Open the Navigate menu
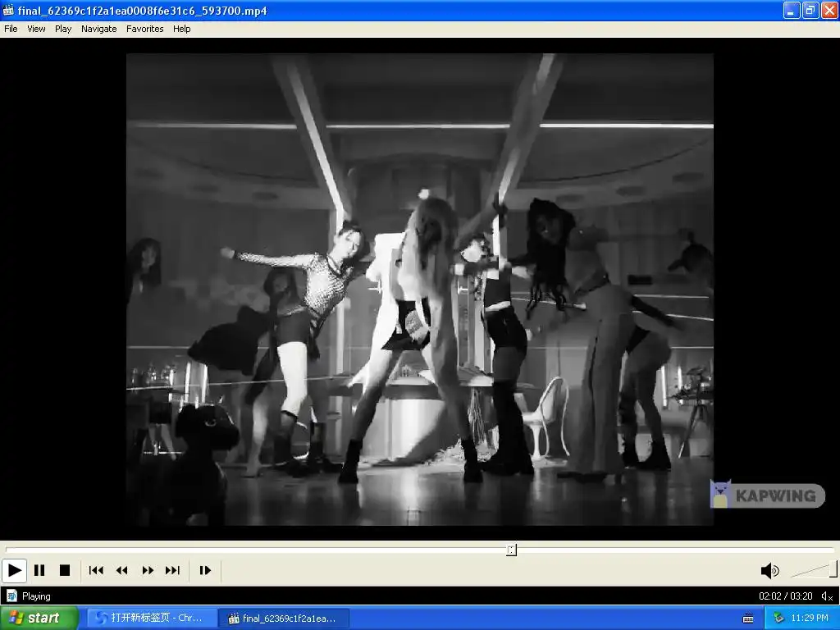The image size is (840, 630). tap(99, 29)
